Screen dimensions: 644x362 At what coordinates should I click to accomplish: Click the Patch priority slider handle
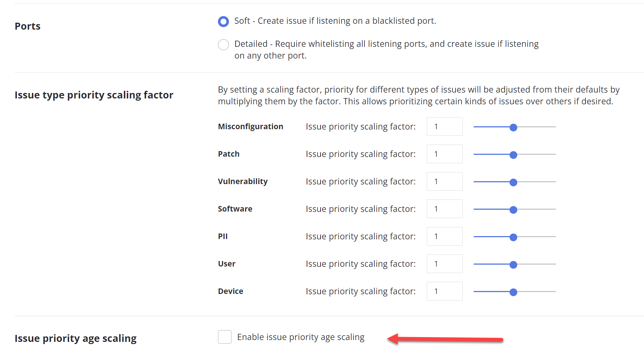click(514, 155)
